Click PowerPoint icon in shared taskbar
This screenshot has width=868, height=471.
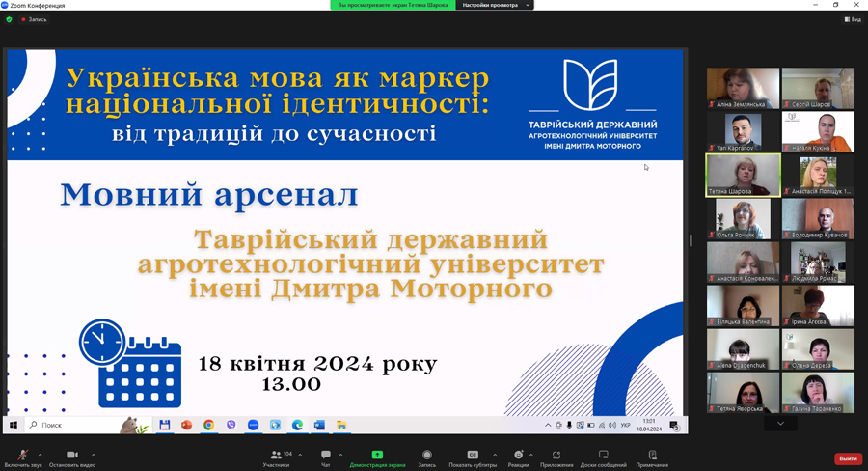[x=186, y=425]
